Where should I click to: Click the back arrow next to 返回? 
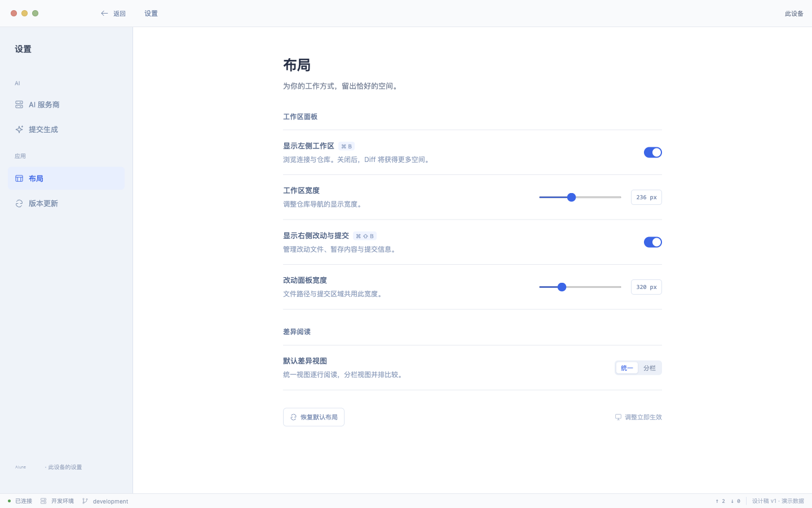coord(104,14)
